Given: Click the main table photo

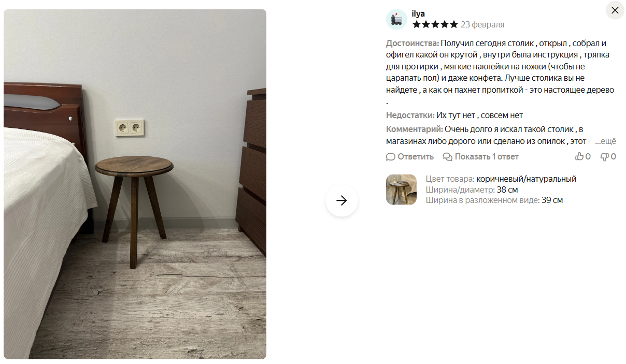Looking at the screenshot, I should click(x=135, y=184).
